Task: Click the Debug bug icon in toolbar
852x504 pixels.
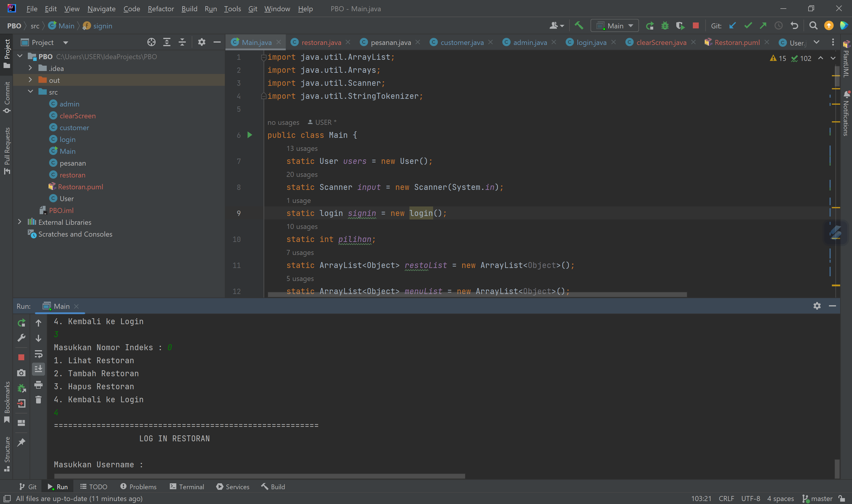Action: [x=664, y=26]
